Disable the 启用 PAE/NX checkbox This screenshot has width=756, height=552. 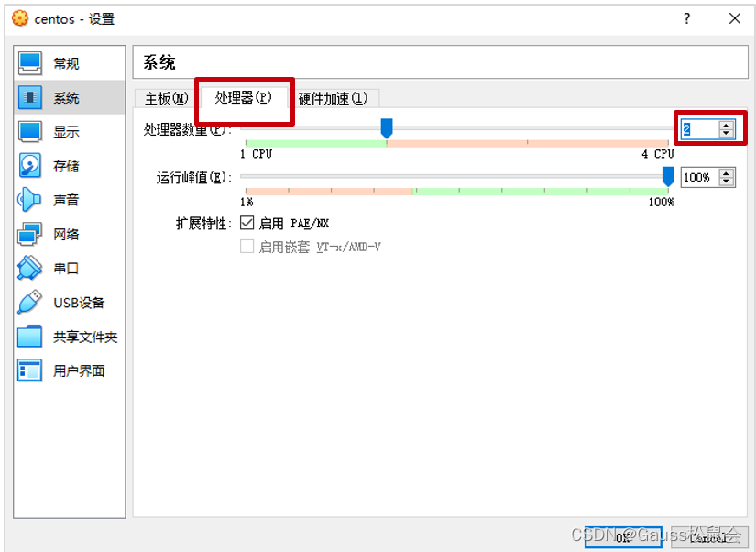pos(247,221)
